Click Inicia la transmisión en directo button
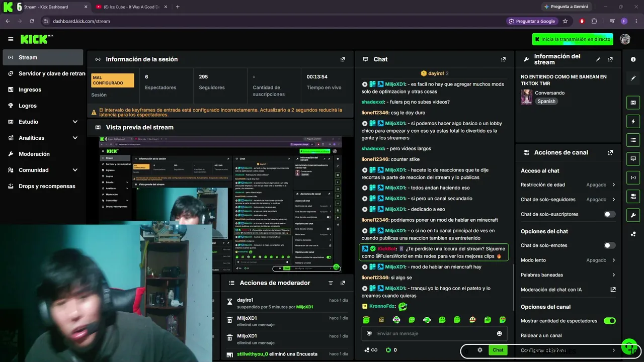This screenshot has width=644, height=362. (573, 39)
